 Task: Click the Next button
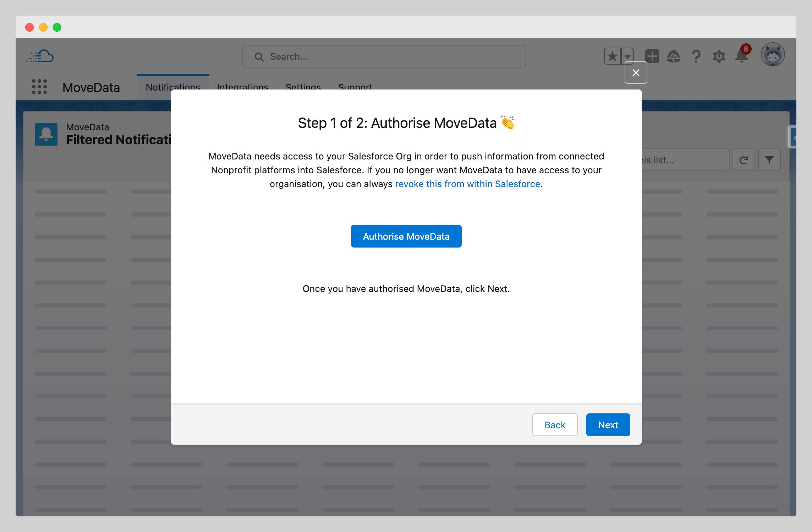608,425
